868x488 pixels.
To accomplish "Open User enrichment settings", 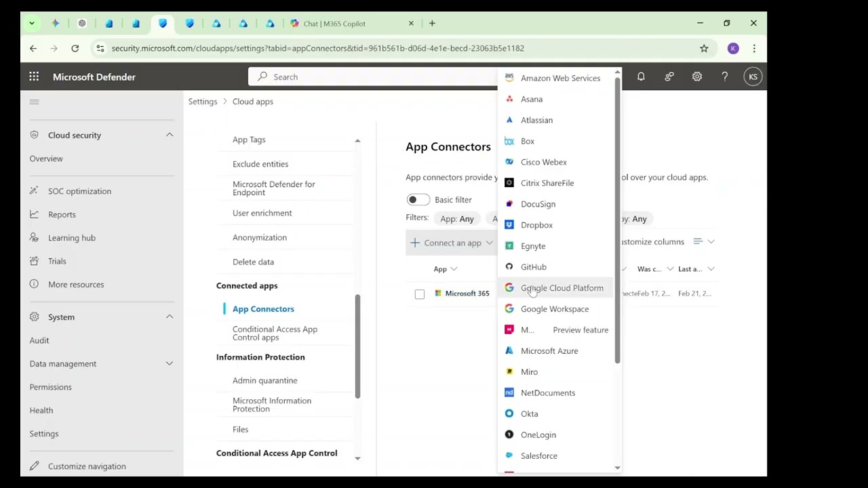I will 262,213.
